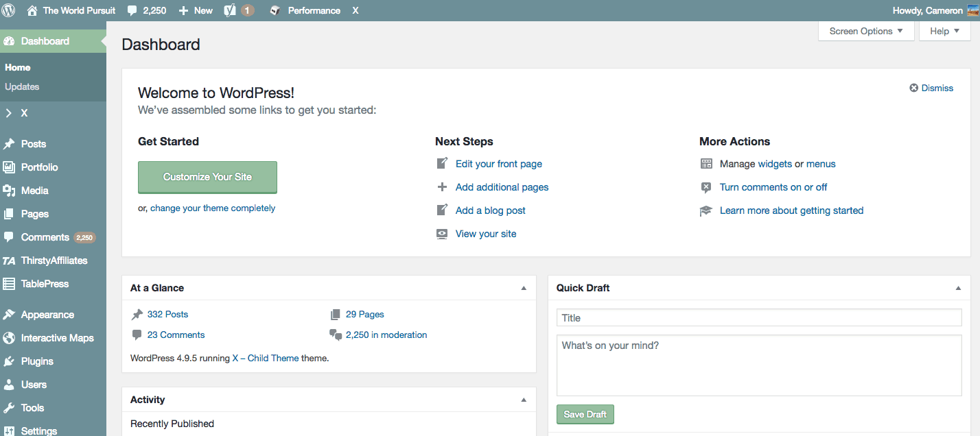Open the 29 Pages link
Viewport: 980px width, 436px height.
[x=365, y=315]
